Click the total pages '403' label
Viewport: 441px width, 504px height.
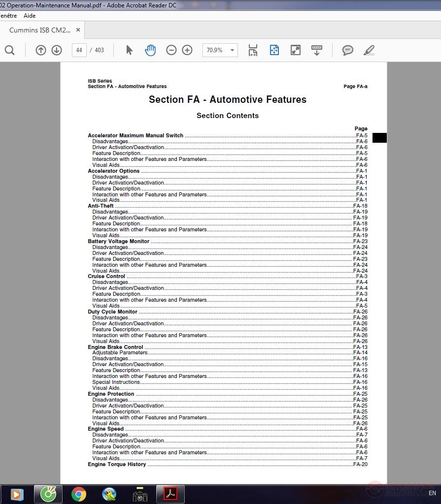click(99, 50)
